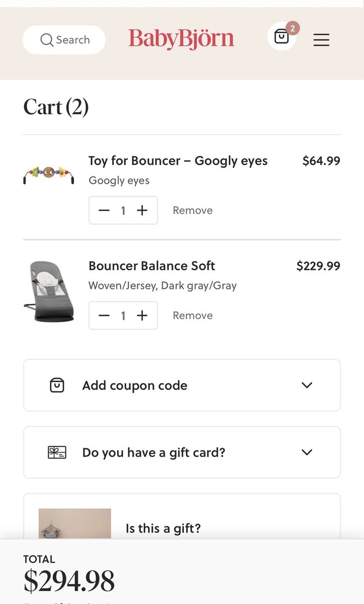Decrease Bouncer Balance Soft quantity

coord(104,316)
